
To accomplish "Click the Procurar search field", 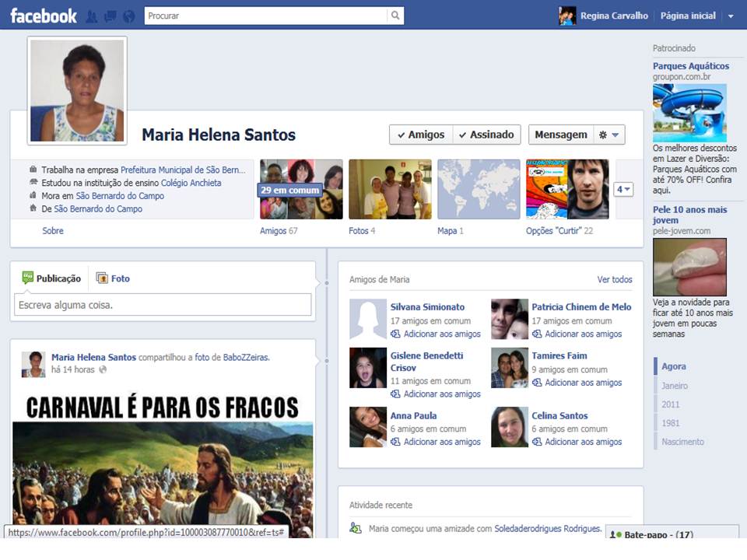I will click(266, 16).
